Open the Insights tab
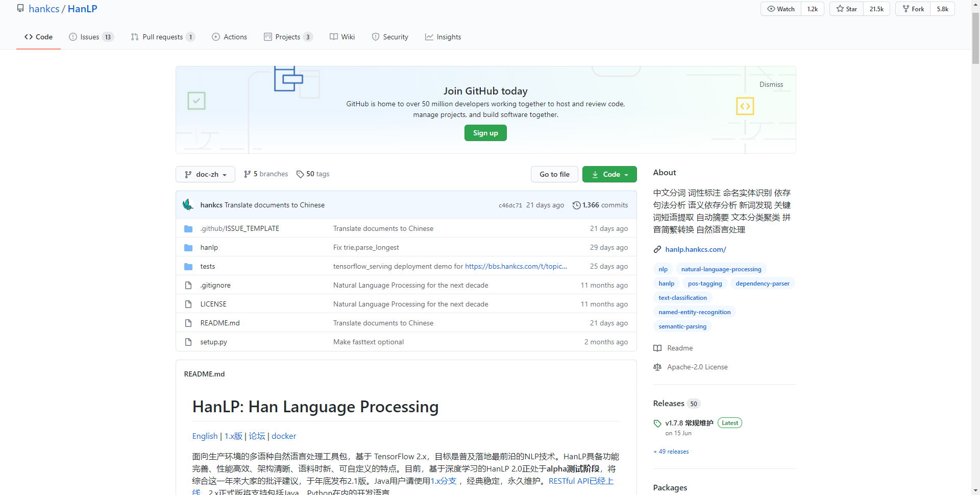The height and width of the screenshot is (495, 980). coord(443,37)
